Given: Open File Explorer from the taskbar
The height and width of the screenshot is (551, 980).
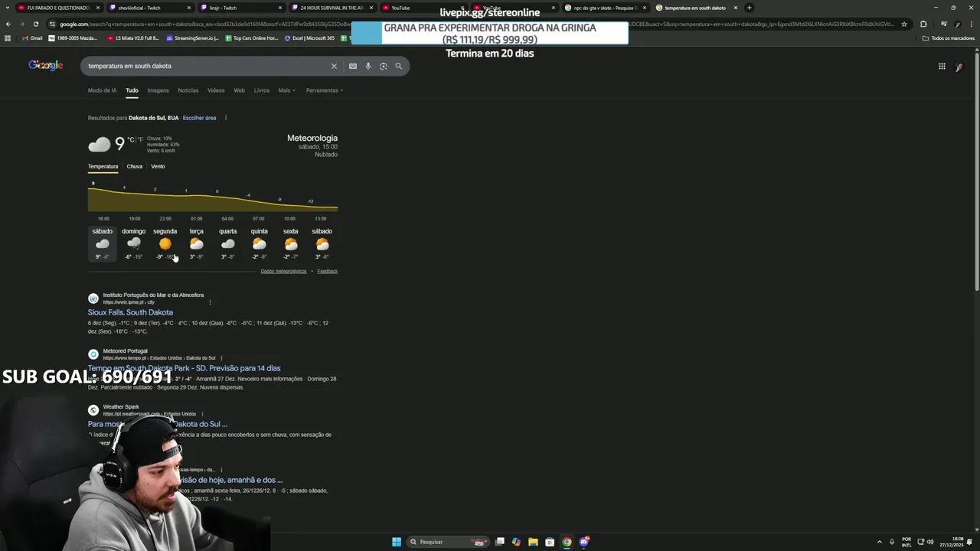Looking at the screenshot, I should tap(533, 542).
